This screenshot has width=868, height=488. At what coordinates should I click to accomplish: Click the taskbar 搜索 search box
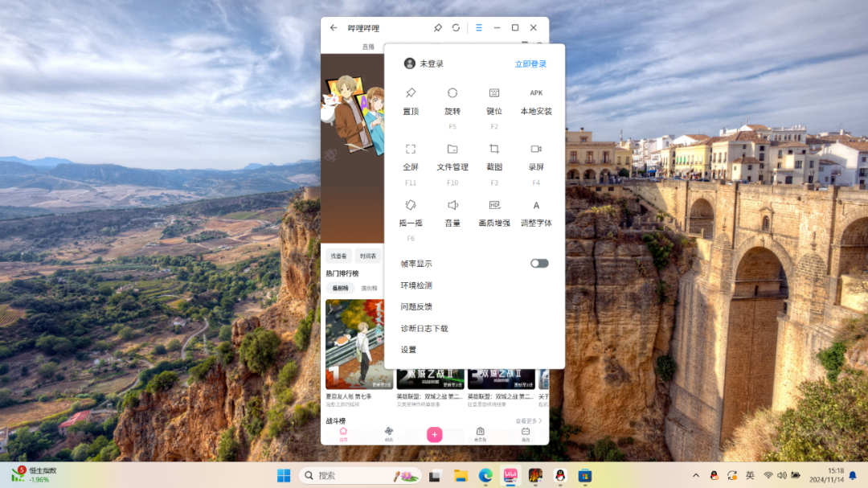pos(360,475)
